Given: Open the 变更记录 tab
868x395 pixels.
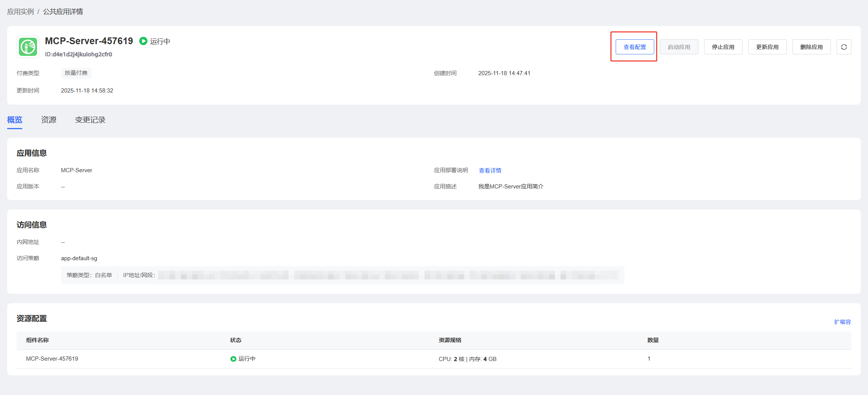Looking at the screenshot, I should pyautogui.click(x=90, y=120).
